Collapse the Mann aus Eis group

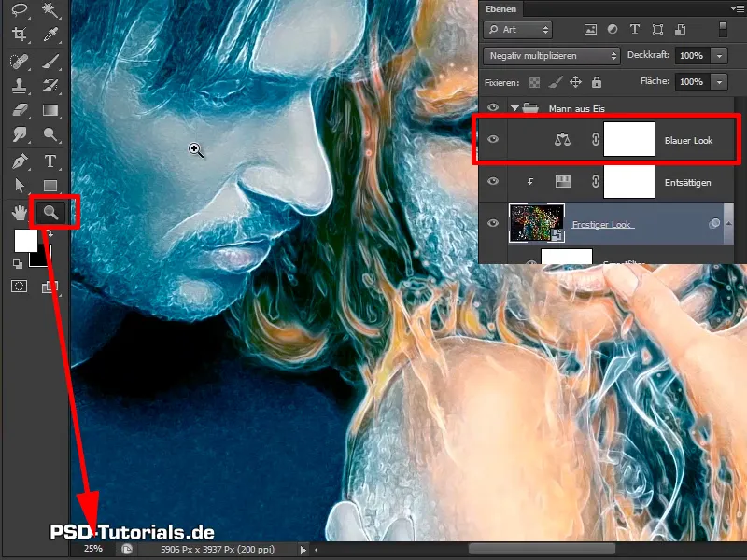514,108
